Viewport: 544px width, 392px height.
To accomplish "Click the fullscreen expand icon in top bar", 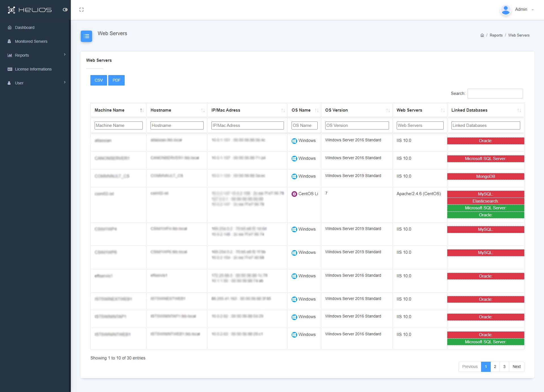I will 82,9.
